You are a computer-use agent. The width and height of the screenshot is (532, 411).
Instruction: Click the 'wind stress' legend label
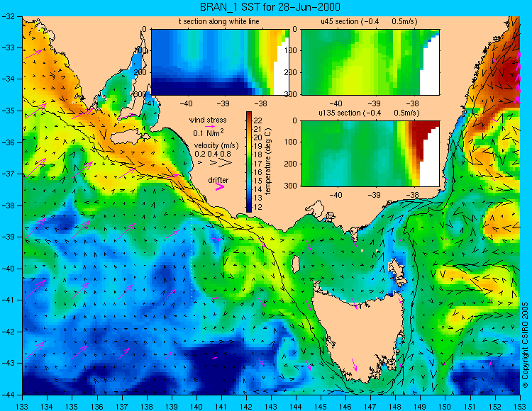click(208, 120)
